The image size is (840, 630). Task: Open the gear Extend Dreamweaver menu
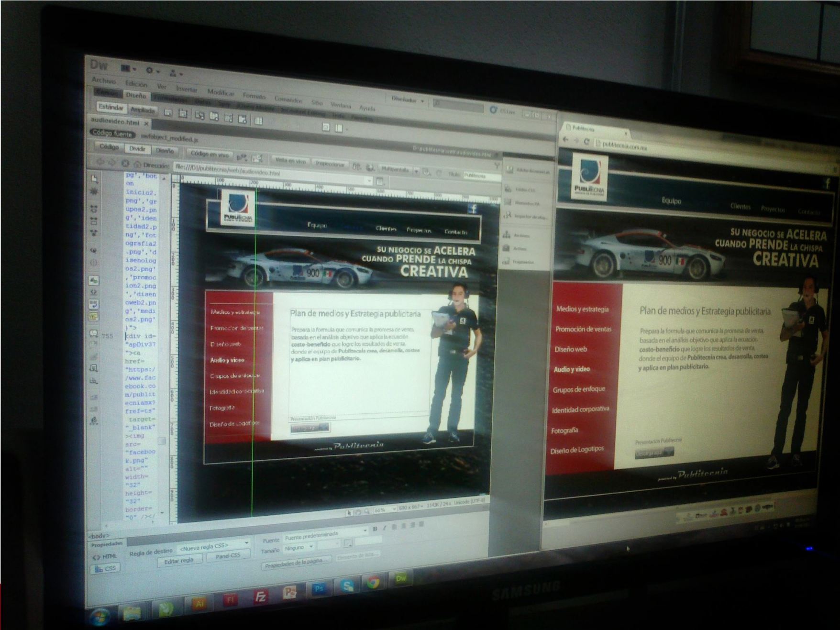pos(153,71)
